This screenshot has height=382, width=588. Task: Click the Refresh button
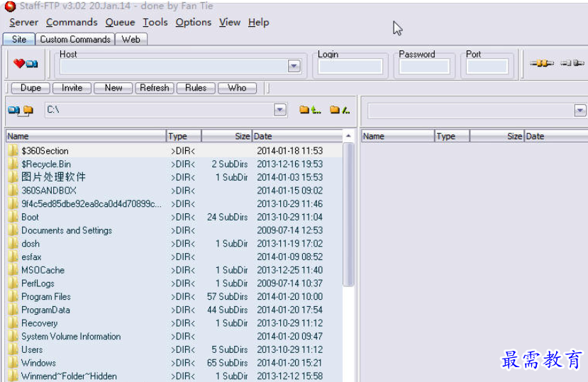click(155, 88)
